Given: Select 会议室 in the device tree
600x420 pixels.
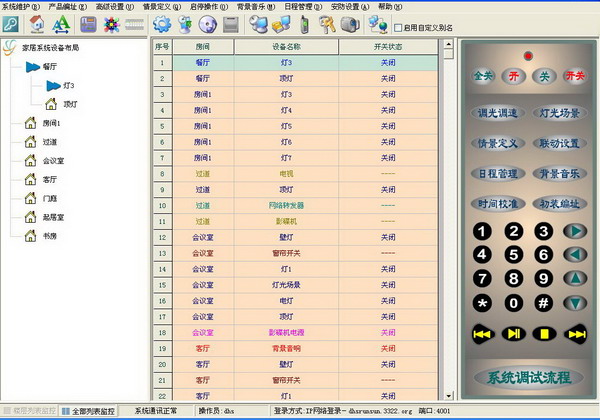Looking at the screenshot, I should point(53,161).
